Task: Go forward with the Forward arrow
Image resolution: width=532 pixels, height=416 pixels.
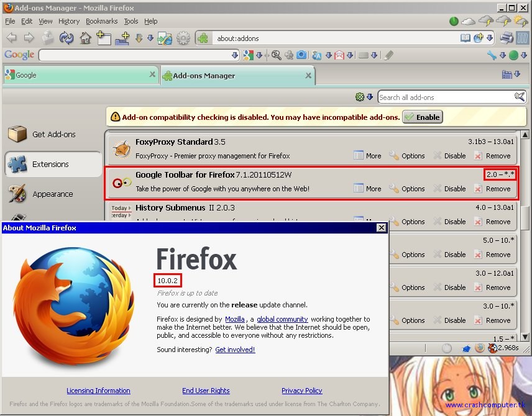Action: pos(29,38)
